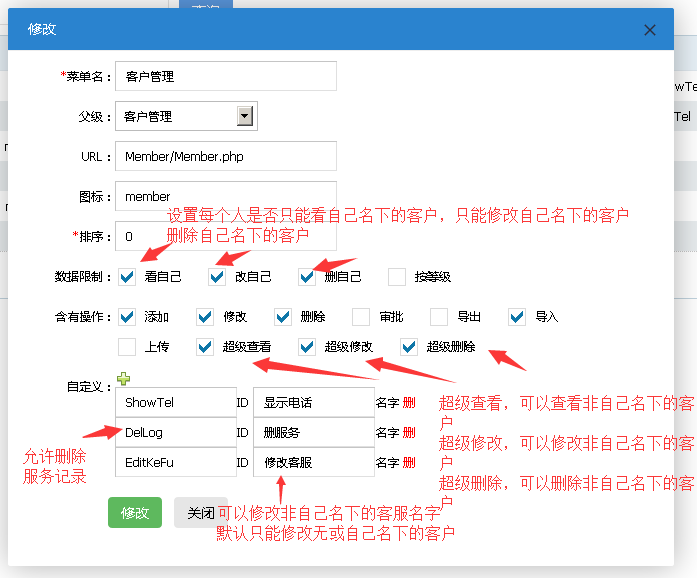Click the 删 link for EditKeFu row
The height and width of the screenshot is (578, 697).
[409, 463]
